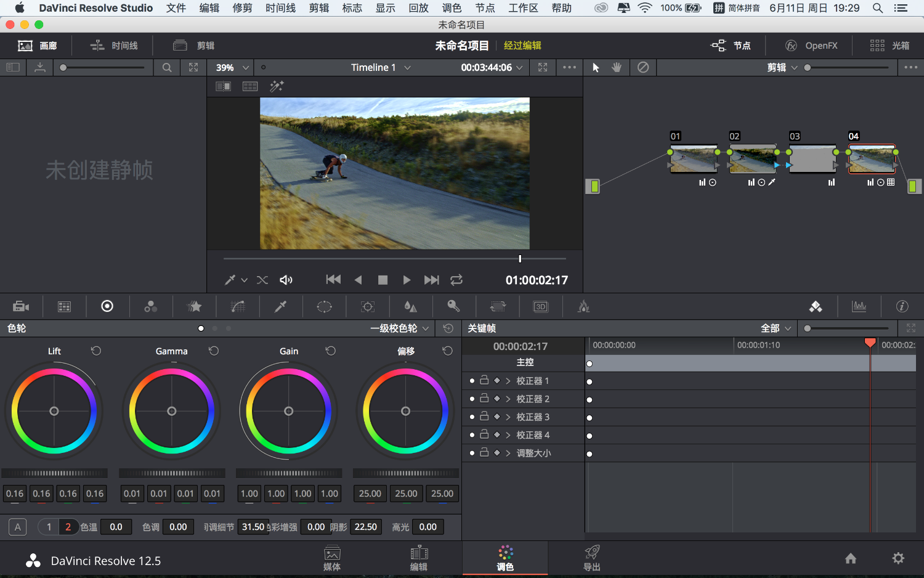Select the hand pan tool in node editor

(x=617, y=67)
